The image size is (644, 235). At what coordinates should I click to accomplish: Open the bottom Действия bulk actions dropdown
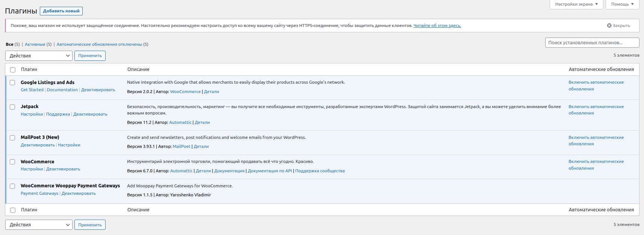point(39,225)
